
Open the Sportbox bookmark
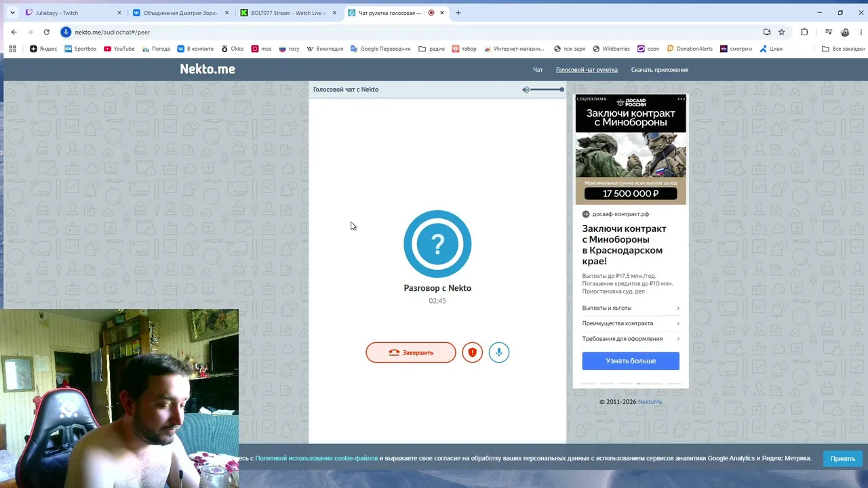tap(81, 49)
